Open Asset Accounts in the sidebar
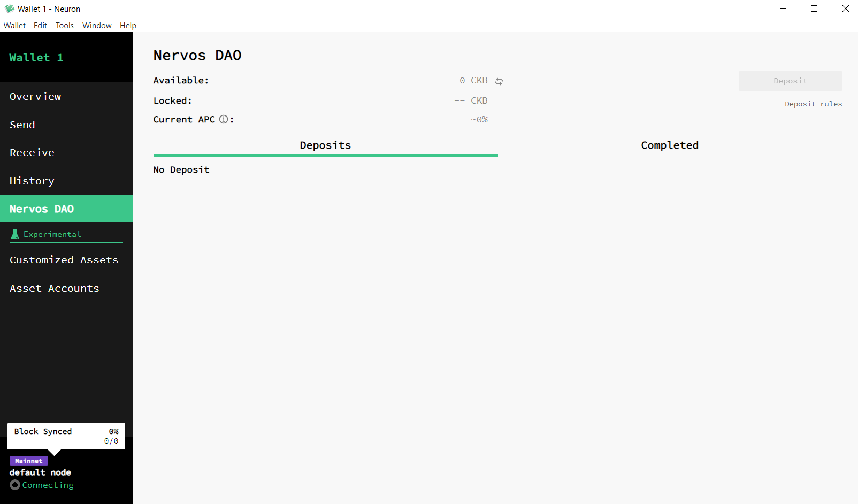Viewport: 858px width, 504px height. point(54,288)
